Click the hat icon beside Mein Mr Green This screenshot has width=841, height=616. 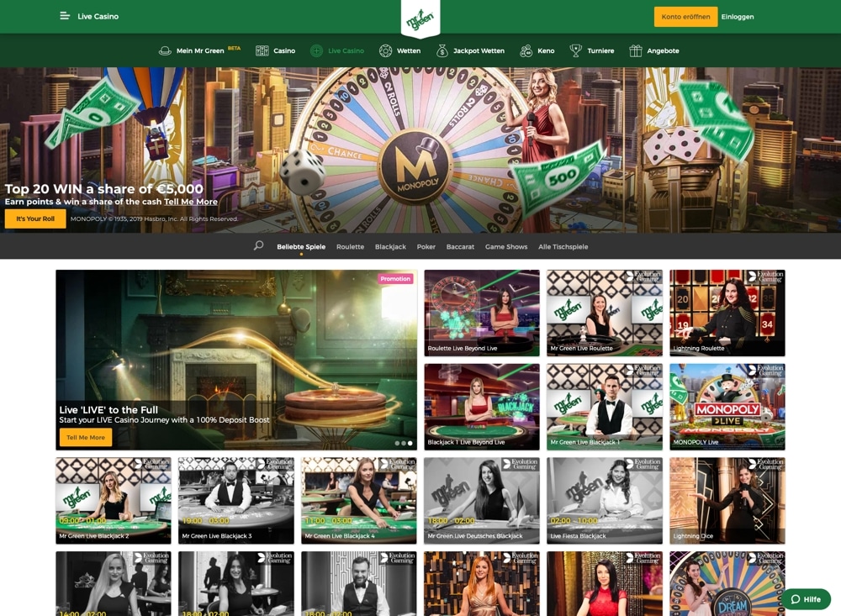click(165, 51)
